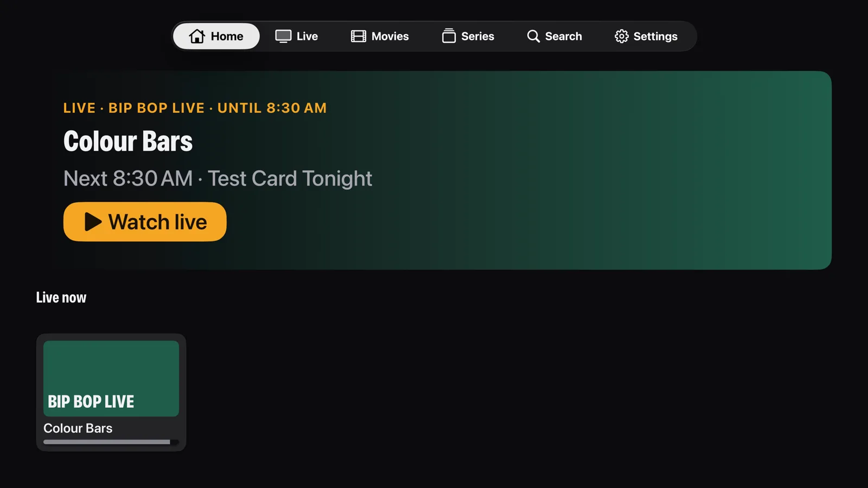The width and height of the screenshot is (868, 488).
Task: Click the Home house icon
Action: (197, 36)
